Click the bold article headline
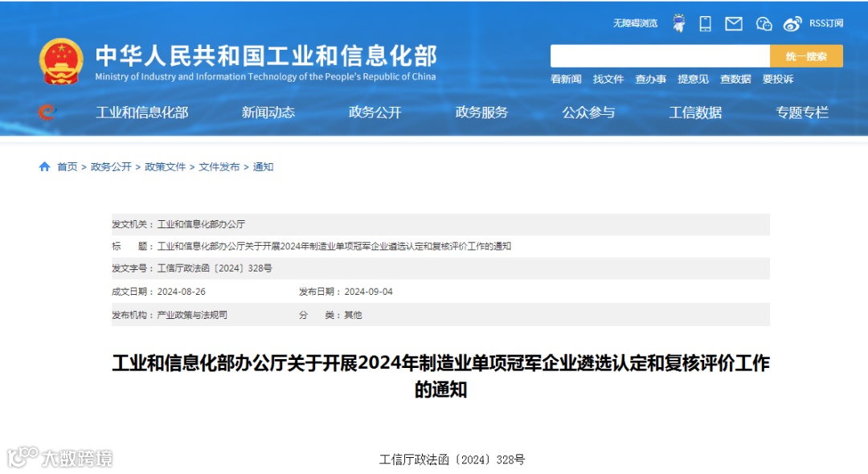Image resolution: width=868 pixels, height=474 pixels. point(440,376)
